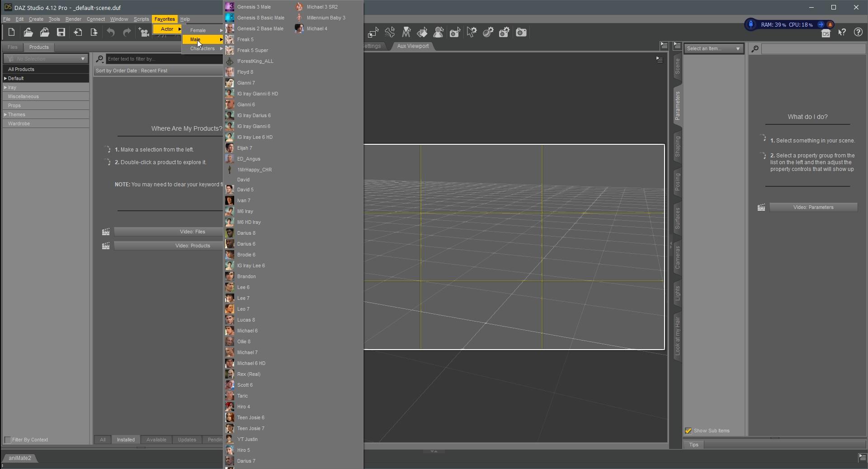Click the Import file icon
This screenshot has width=868, height=469.
[x=78, y=32]
